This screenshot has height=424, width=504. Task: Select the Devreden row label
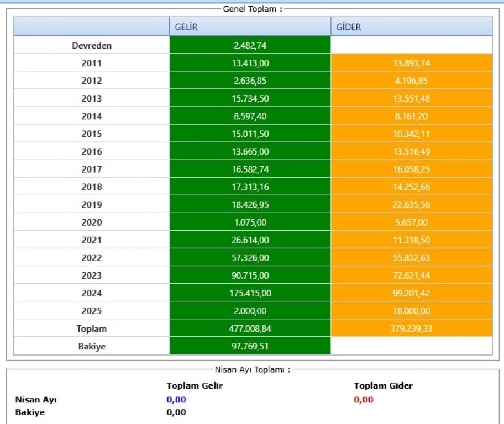[92, 46]
